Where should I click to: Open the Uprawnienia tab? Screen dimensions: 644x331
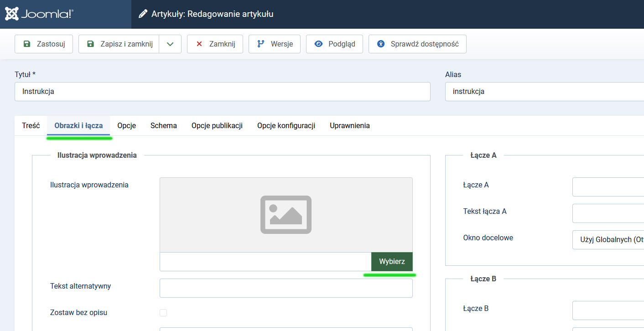point(350,125)
